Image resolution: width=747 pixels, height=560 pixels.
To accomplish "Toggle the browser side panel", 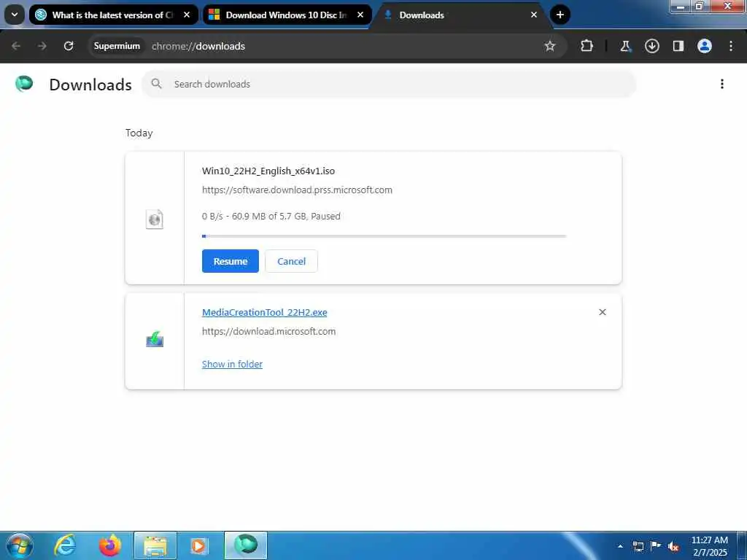I will pos(678,46).
